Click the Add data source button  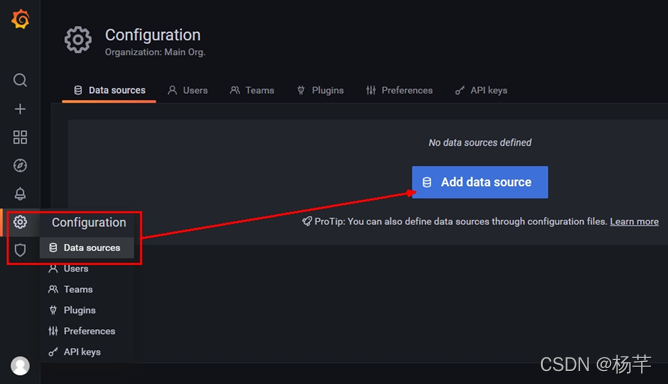[x=480, y=182]
